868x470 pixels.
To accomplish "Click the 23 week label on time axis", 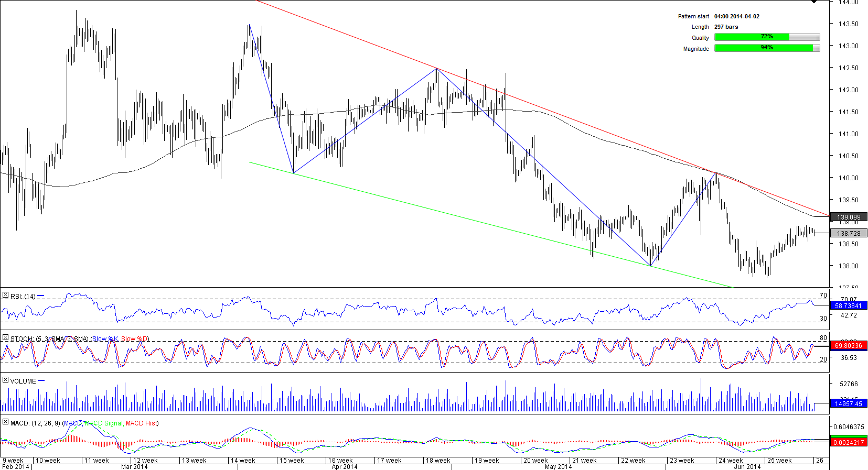I will pyautogui.click(x=682, y=461).
